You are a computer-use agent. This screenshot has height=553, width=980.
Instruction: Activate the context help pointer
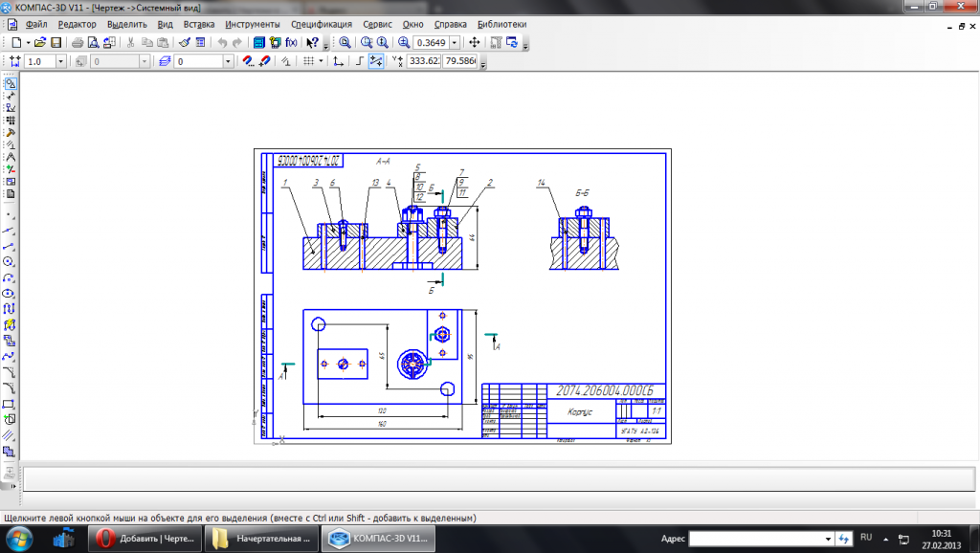[313, 42]
